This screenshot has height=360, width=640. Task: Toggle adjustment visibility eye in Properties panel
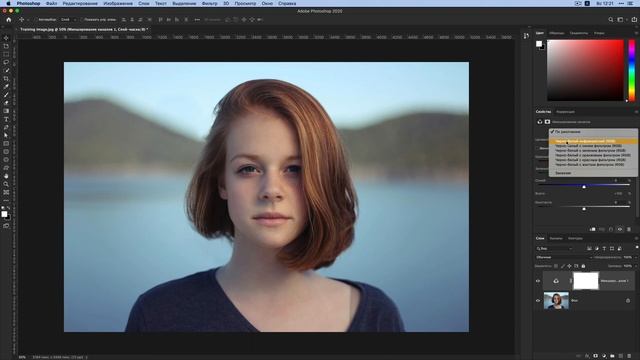point(620,229)
